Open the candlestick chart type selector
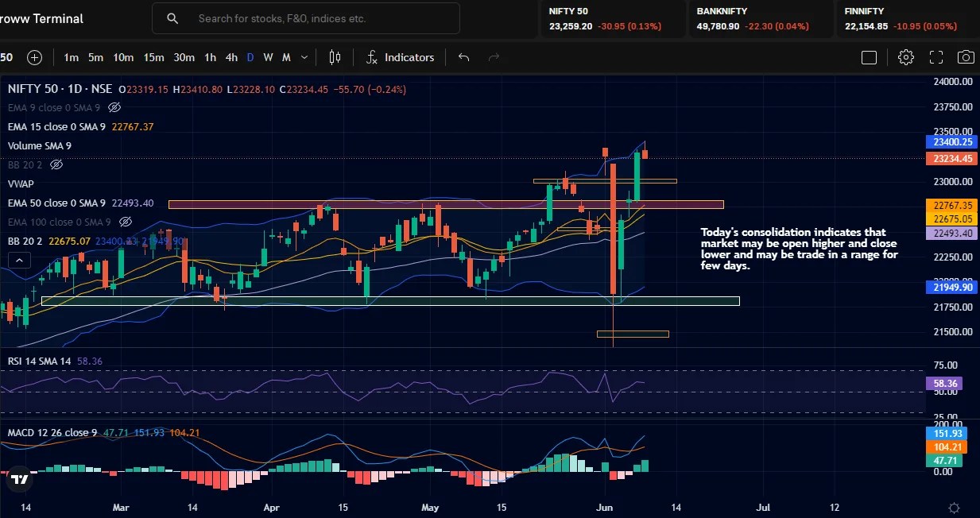The image size is (980, 518). 335,57
